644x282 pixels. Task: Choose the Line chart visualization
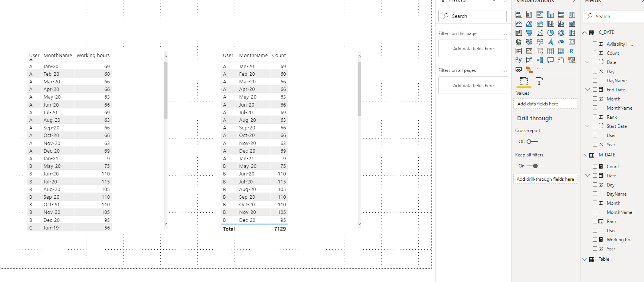(x=519, y=24)
